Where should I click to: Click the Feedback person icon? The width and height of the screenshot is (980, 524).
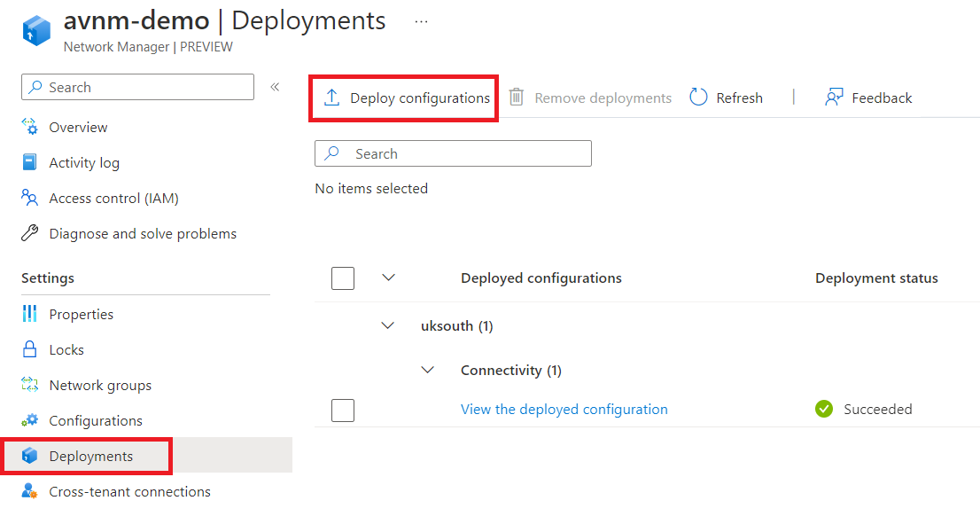tap(835, 97)
